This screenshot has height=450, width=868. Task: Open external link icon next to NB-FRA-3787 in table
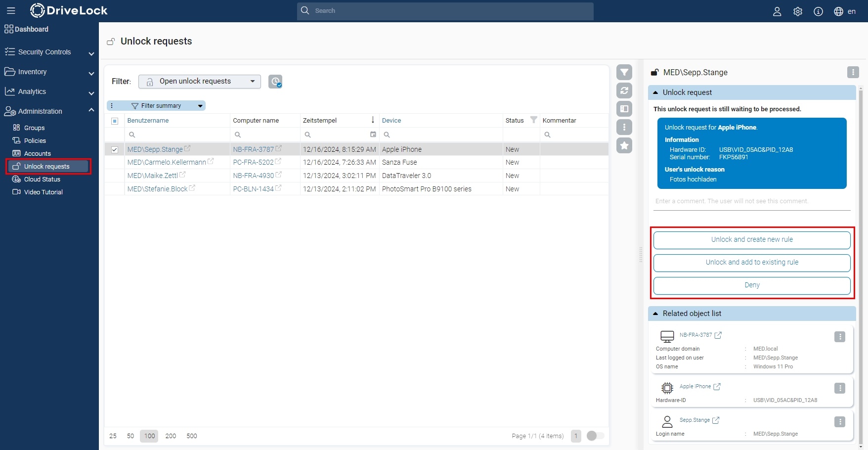click(x=278, y=148)
